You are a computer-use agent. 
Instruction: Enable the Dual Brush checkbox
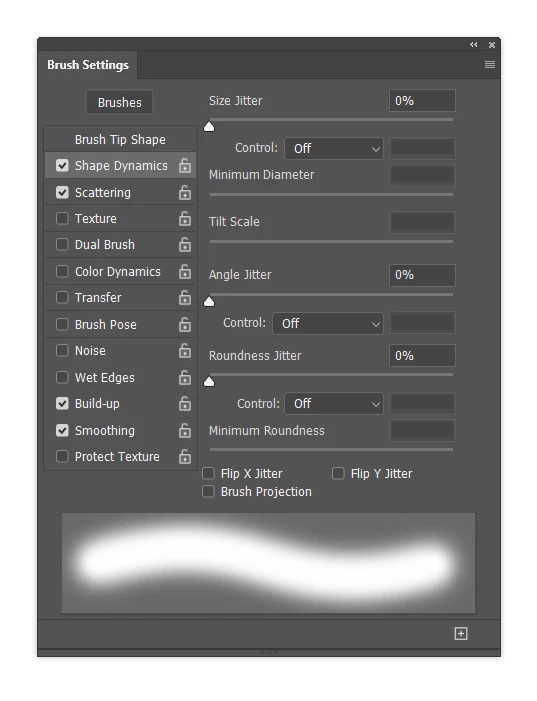click(62, 245)
